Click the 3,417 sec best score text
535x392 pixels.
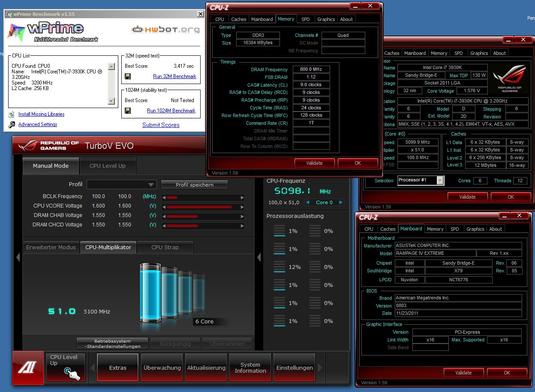point(184,66)
